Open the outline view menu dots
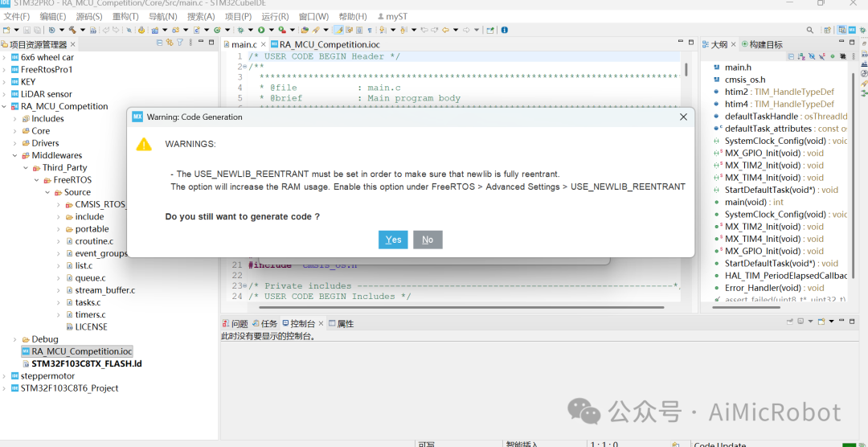 coord(854,56)
